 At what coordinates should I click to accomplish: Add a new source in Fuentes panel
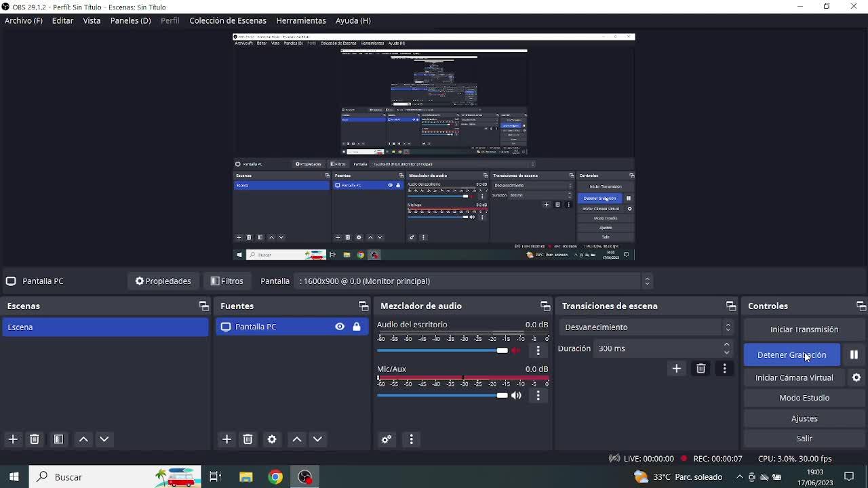point(226,439)
